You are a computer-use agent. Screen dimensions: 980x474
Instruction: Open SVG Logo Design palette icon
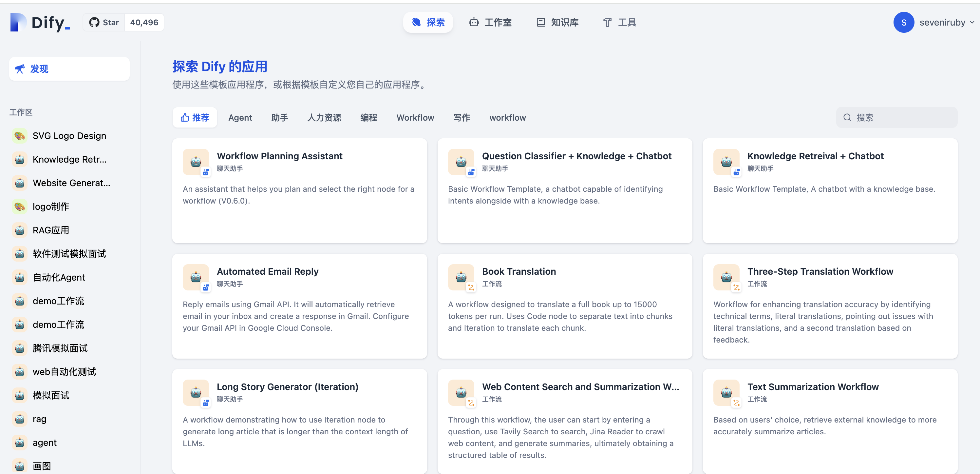pyautogui.click(x=20, y=136)
